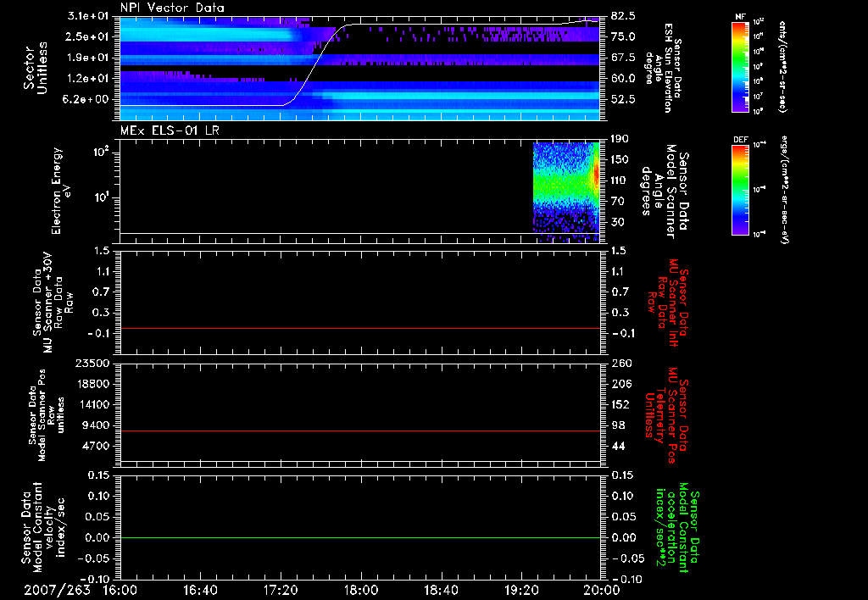The image size is (868, 600).
Task: Click the 52.5 sun elevation tick label
Action: pos(623,100)
